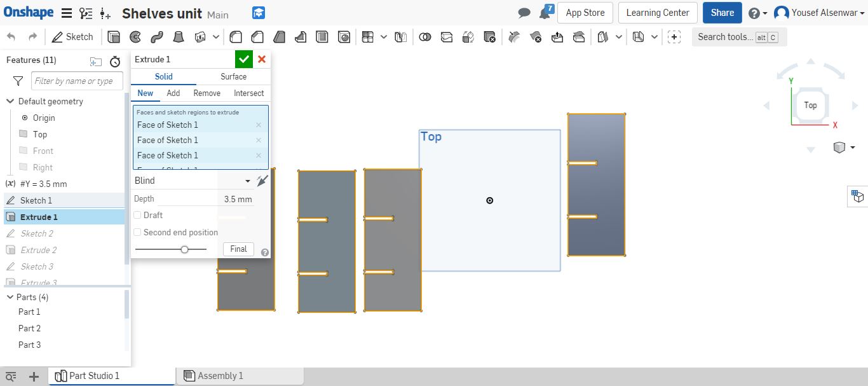Select the Extrude tool in toolbar
The width and height of the screenshot is (868, 386).
point(113,37)
